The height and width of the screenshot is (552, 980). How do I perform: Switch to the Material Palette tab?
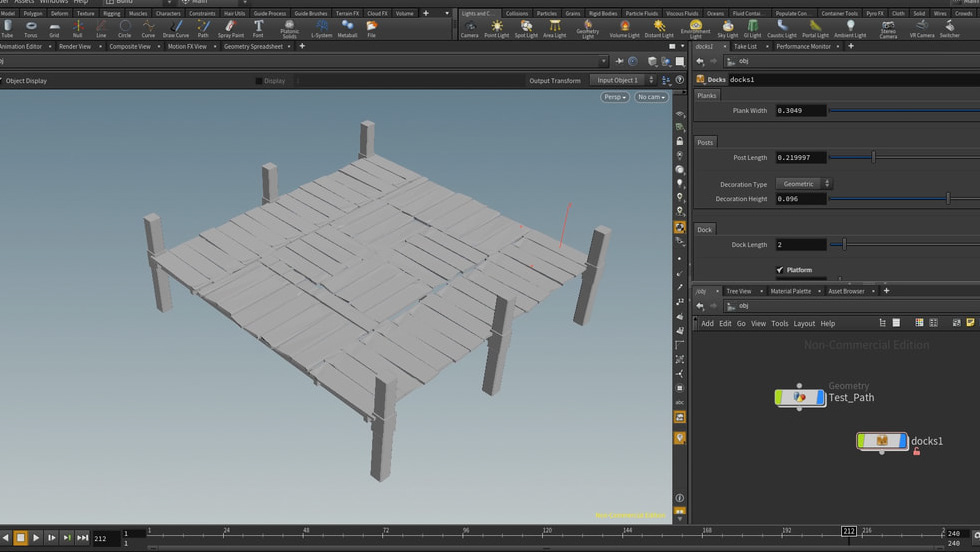[790, 291]
